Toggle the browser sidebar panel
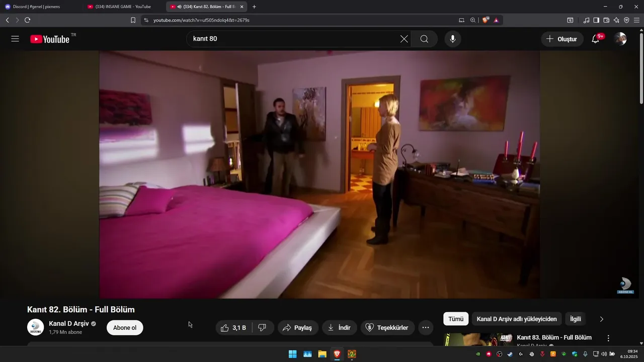 [x=596, y=20]
